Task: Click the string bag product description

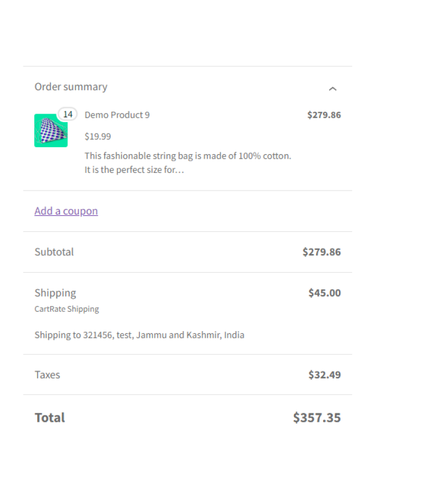Action: 188,156
